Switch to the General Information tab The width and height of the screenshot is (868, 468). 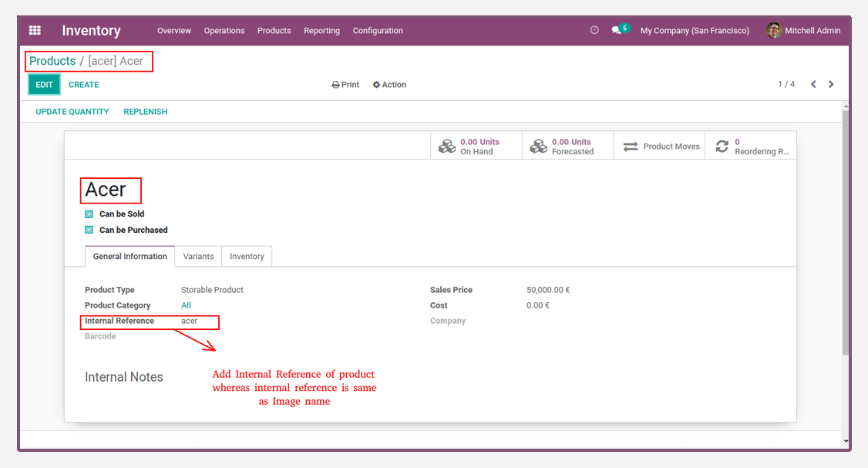coord(130,257)
